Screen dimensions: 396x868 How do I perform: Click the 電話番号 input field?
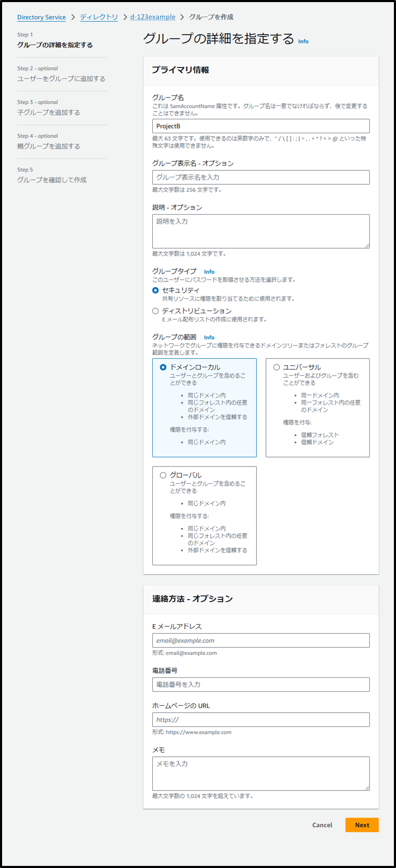(261, 685)
